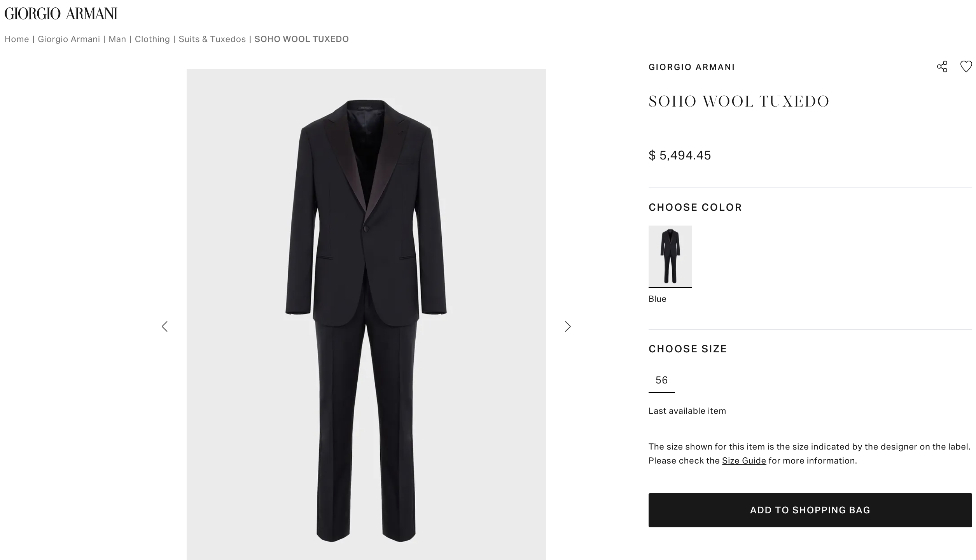Add tuxedo to wishlist via heart icon

[x=966, y=67]
